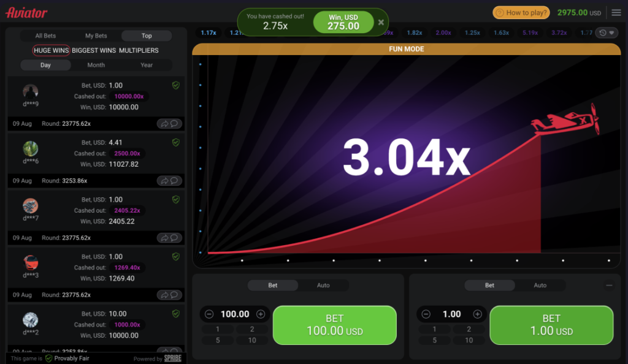Click the Spribe logo link
The height and width of the screenshot is (364, 628).
[x=172, y=358]
